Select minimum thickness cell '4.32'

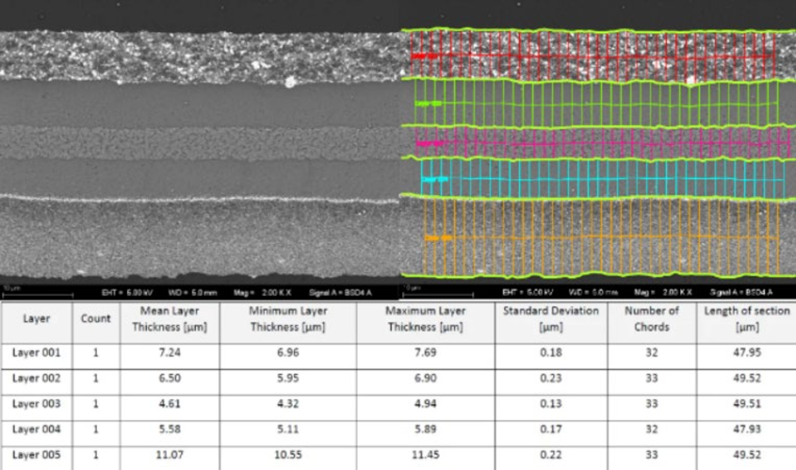288,404
